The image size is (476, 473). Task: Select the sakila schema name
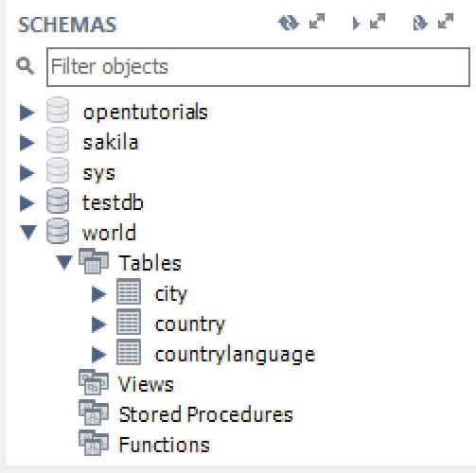(x=111, y=142)
